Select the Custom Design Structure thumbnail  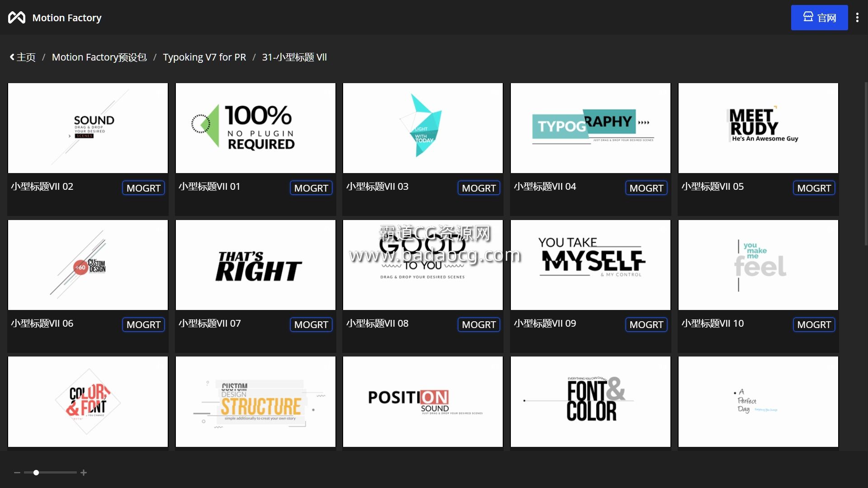(255, 402)
